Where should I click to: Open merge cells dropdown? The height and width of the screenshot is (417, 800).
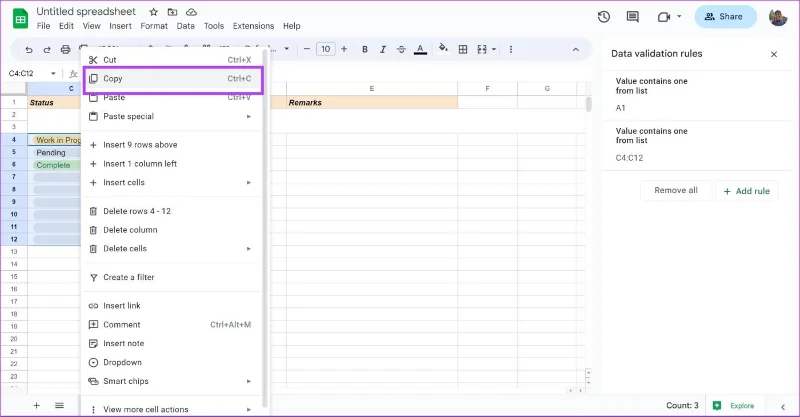point(486,50)
